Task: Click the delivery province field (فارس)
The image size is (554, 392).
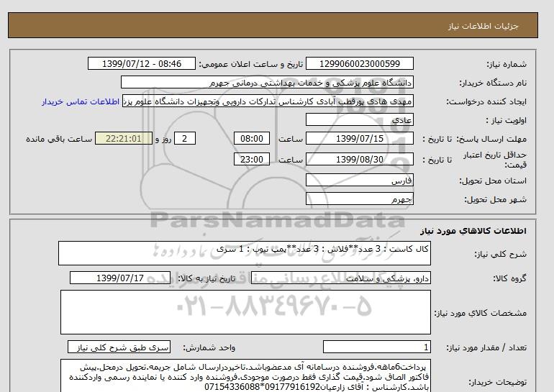Action: coord(359,180)
